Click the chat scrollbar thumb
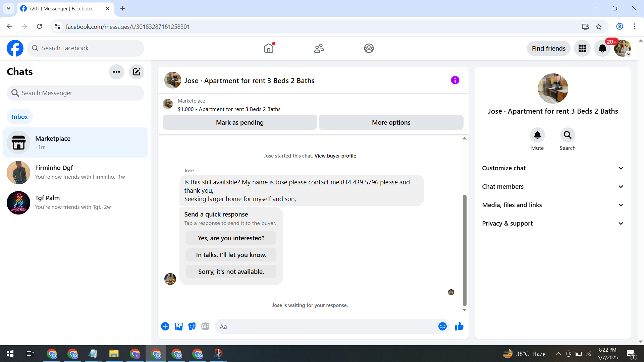Image resolution: width=644 pixels, height=362 pixels. 465,250
